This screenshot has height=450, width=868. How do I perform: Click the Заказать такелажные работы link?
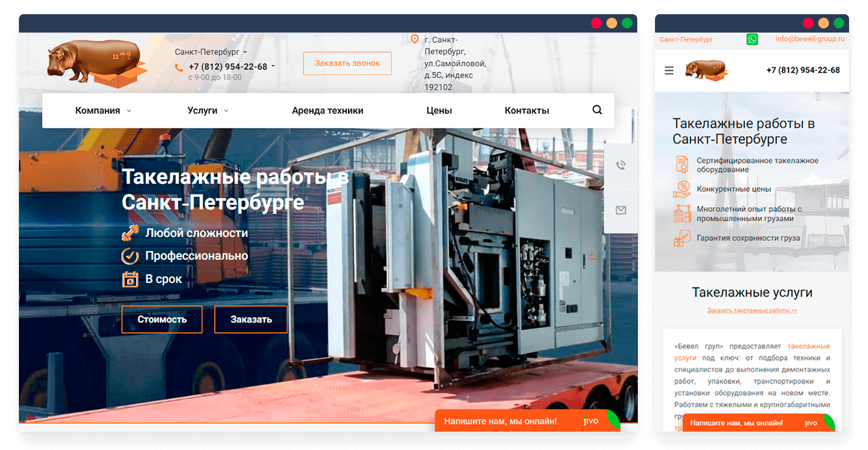pyautogui.click(x=752, y=310)
